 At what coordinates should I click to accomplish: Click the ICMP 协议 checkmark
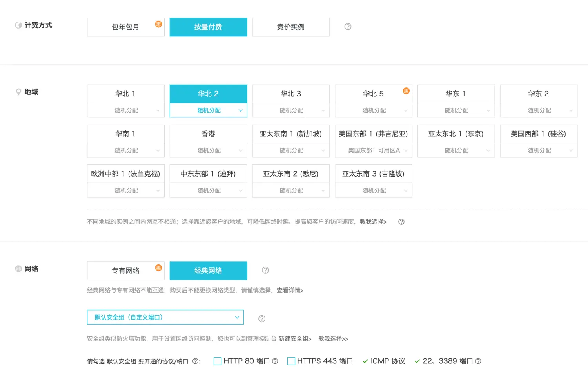tap(365, 361)
